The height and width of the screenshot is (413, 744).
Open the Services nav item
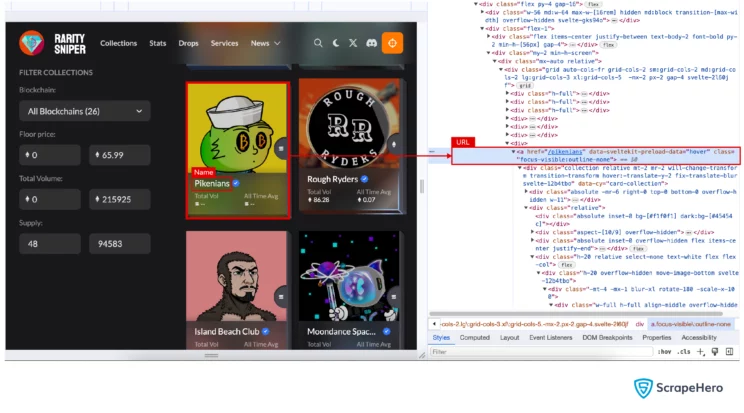224,43
